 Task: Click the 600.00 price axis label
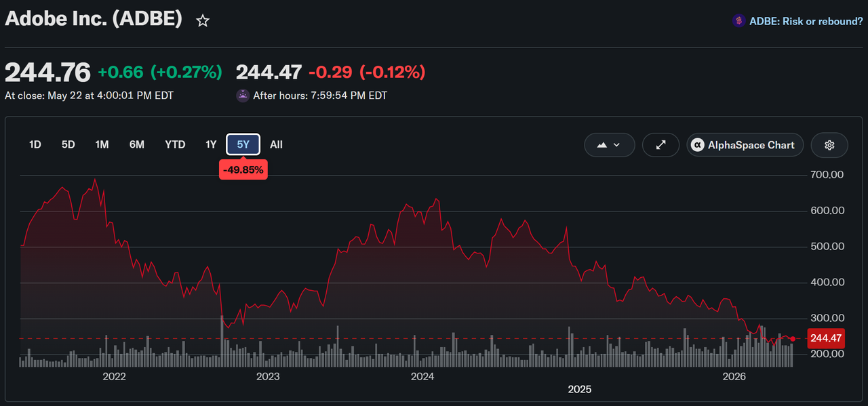coord(827,211)
